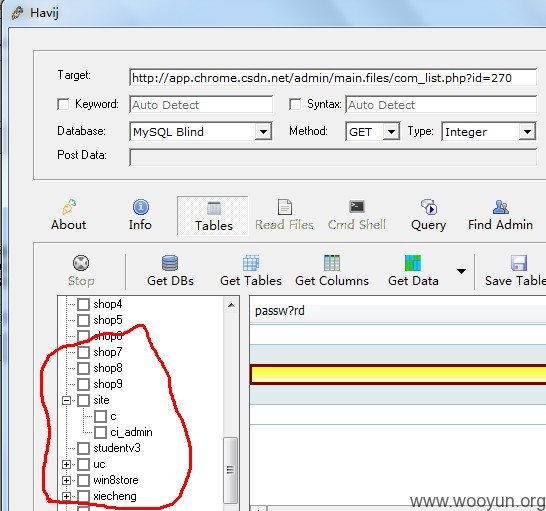Screen dimensions: 546x511
Task: Click the Get Data icon
Action: tap(413, 263)
